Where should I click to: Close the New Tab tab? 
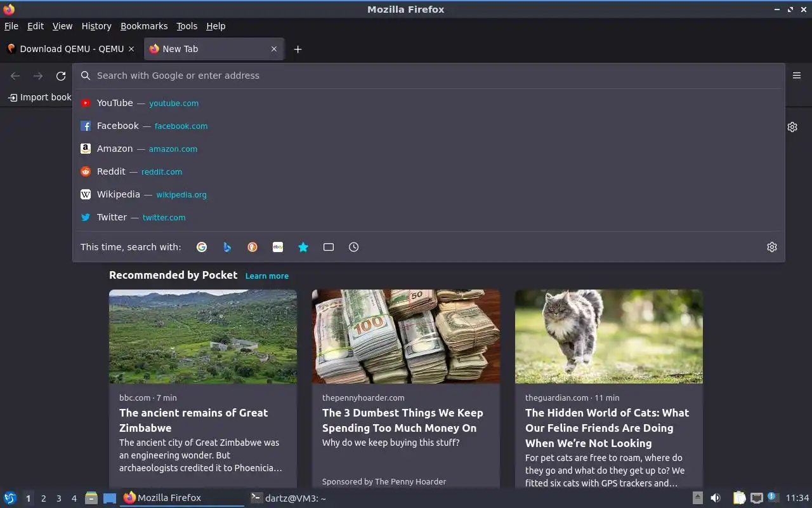pos(274,49)
